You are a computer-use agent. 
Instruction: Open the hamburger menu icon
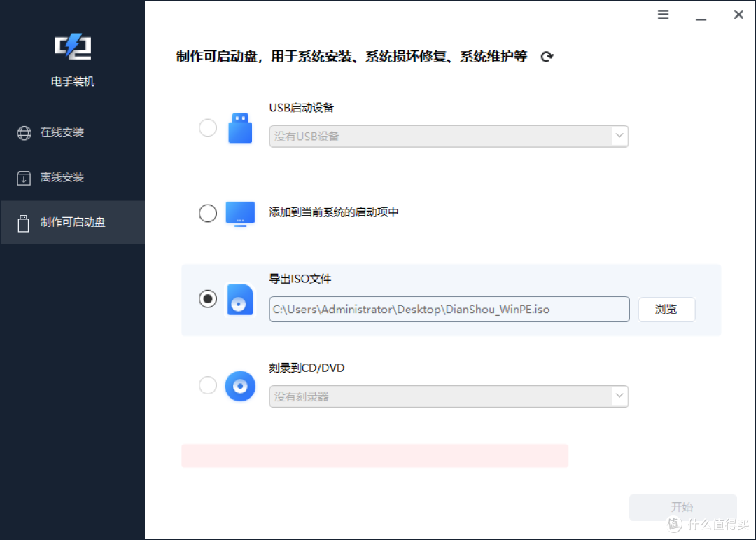tap(664, 15)
